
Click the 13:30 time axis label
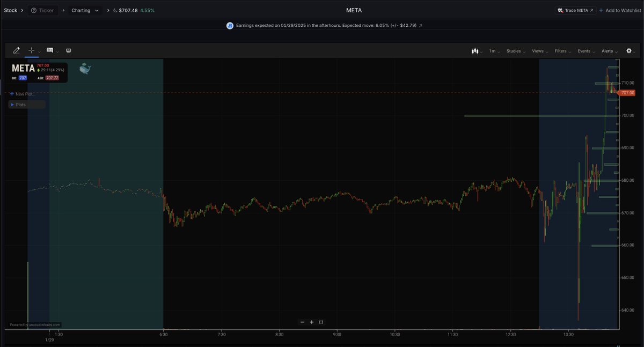[568, 335]
